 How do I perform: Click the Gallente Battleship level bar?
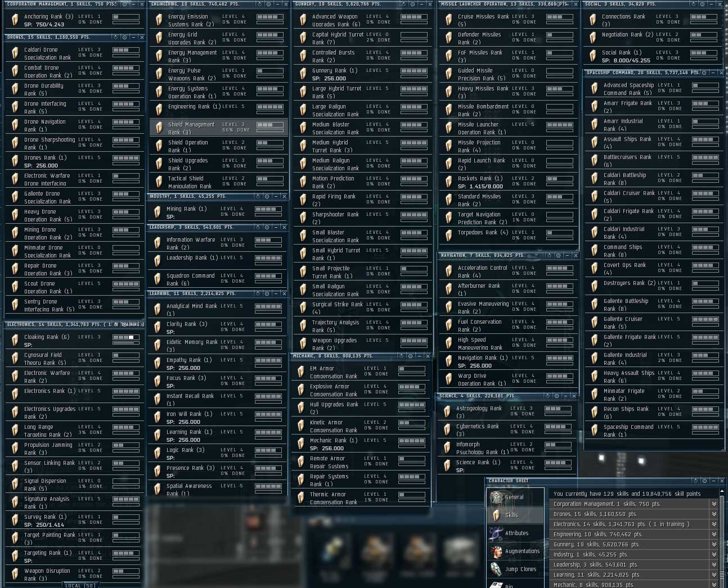click(705, 301)
